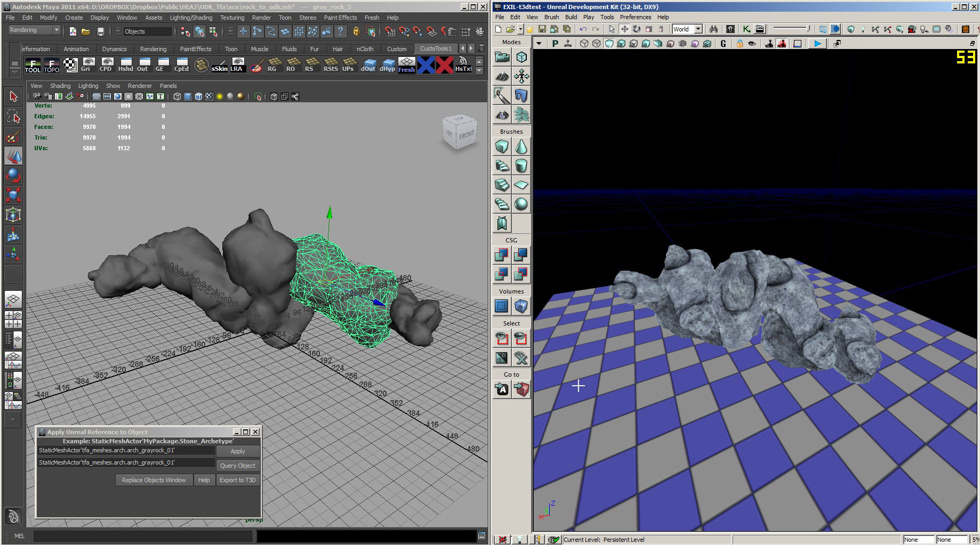Click the CSG Subtract button
Image resolution: width=980 pixels, height=545 pixels.
point(521,255)
